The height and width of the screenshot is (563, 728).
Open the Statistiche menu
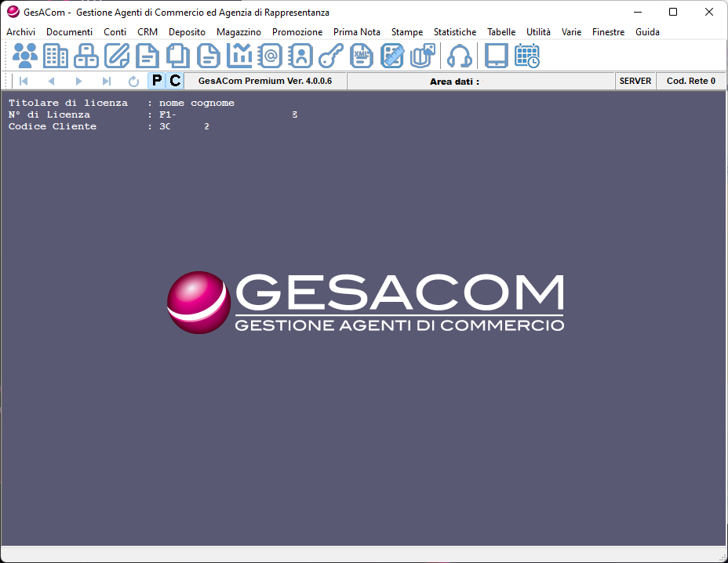pyautogui.click(x=455, y=32)
